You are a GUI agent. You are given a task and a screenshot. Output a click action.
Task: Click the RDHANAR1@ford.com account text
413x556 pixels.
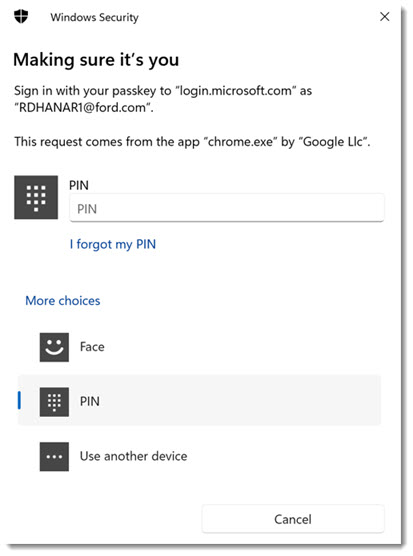84,107
